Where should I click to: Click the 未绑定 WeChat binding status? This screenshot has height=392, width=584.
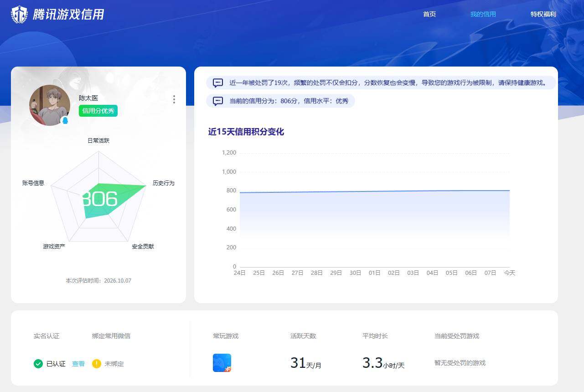coord(114,364)
